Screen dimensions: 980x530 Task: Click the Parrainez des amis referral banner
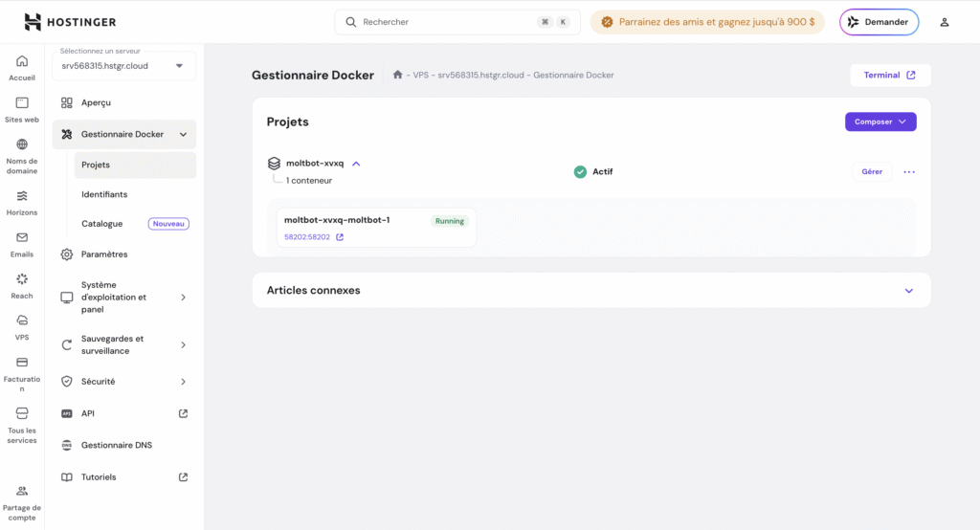pyautogui.click(x=707, y=22)
